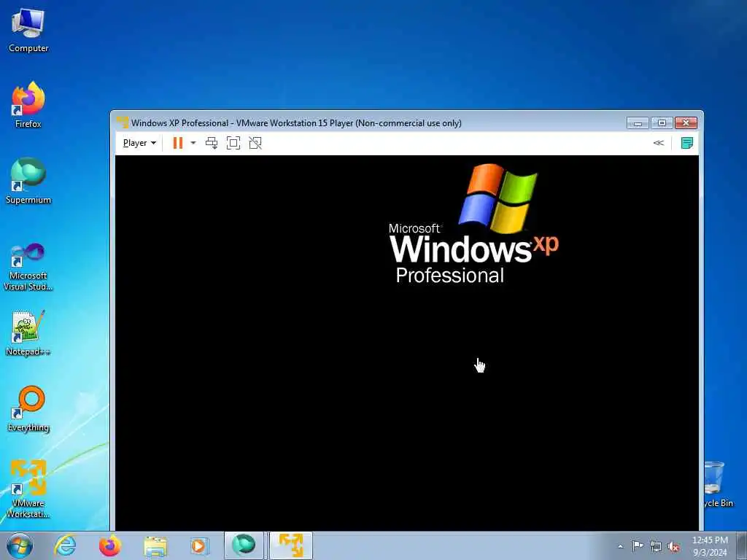This screenshot has height=560, width=747.
Task: Select the Microsoft Visual Studio desktop shortcut
Action: pyautogui.click(x=28, y=267)
